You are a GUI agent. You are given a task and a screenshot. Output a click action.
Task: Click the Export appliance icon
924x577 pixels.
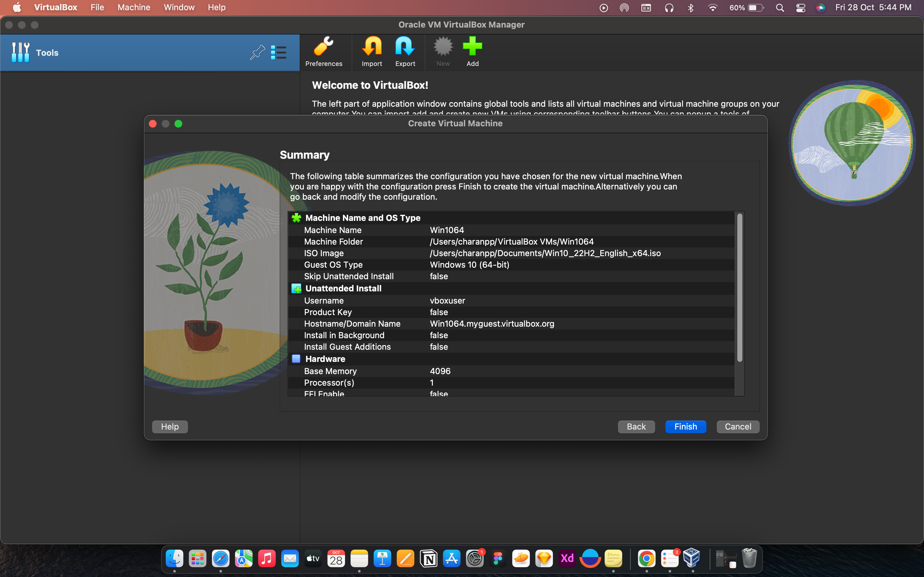click(x=405, y=47)
